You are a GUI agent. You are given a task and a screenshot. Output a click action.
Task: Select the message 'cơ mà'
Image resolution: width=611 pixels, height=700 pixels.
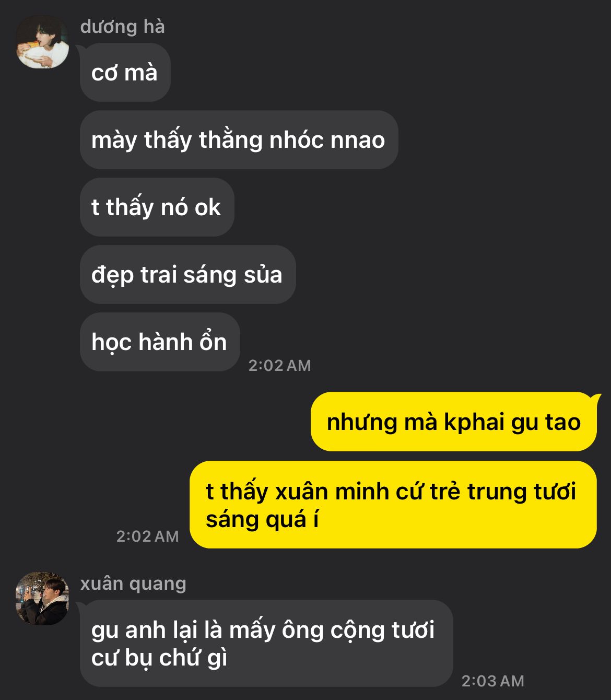point(125,73)
